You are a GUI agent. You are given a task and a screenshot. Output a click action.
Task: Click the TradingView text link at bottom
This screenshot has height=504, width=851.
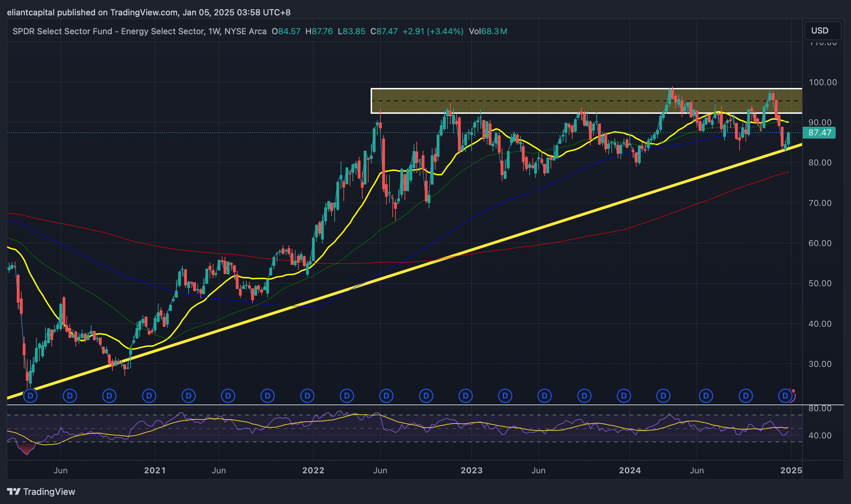pyautogui.click(x=49, y=491)
